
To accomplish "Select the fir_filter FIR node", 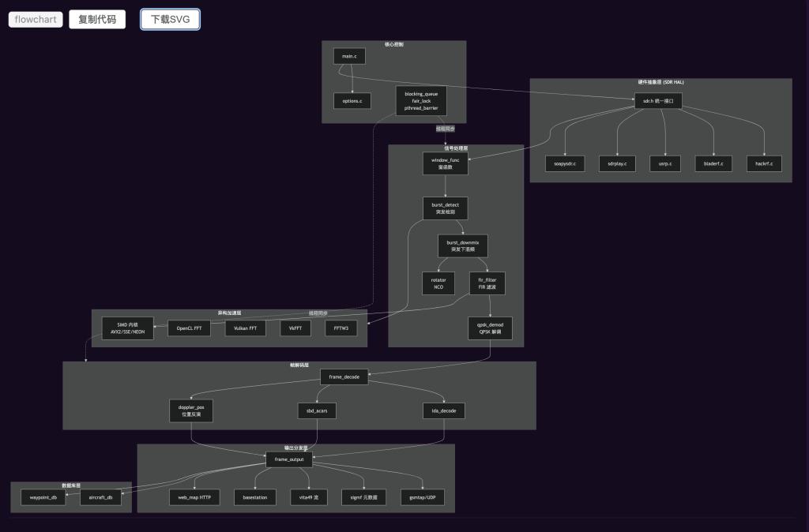I will point(487,283).
